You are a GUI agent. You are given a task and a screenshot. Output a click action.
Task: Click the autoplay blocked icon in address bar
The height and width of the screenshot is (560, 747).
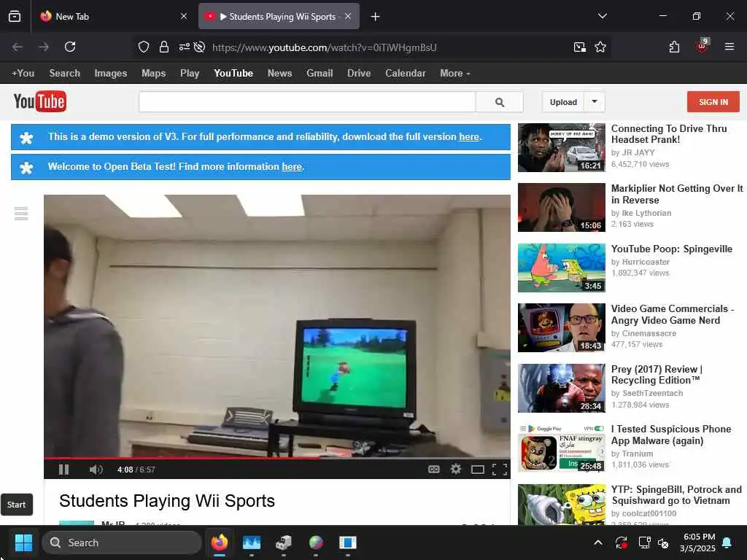point(200,47)
